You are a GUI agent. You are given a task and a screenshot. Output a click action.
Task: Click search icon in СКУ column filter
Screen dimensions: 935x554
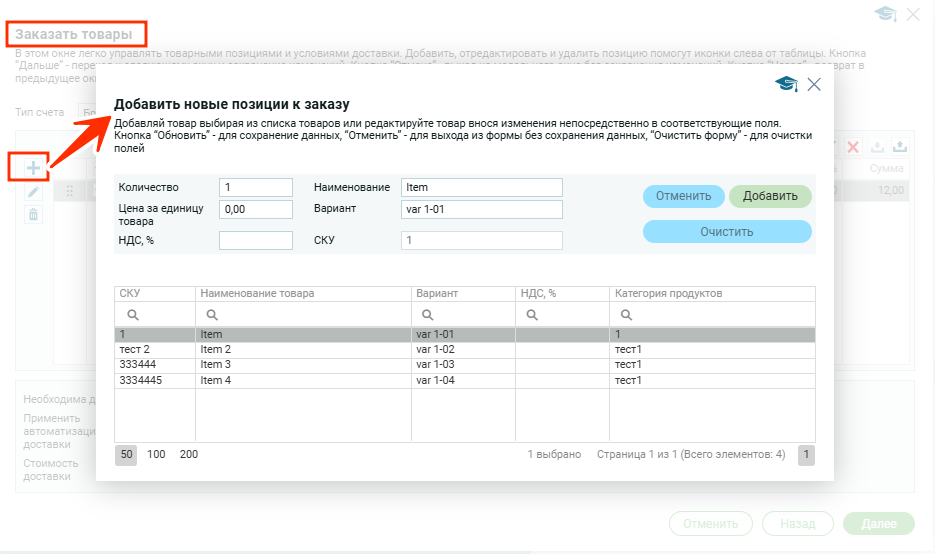click(132, 315)
